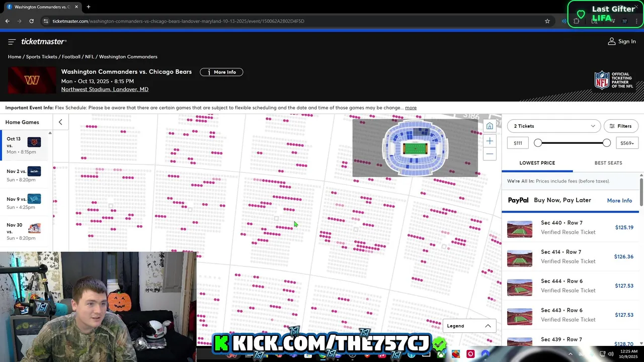
Task: Switch to the Lowest Price tab
Action: tap(537, 163)
